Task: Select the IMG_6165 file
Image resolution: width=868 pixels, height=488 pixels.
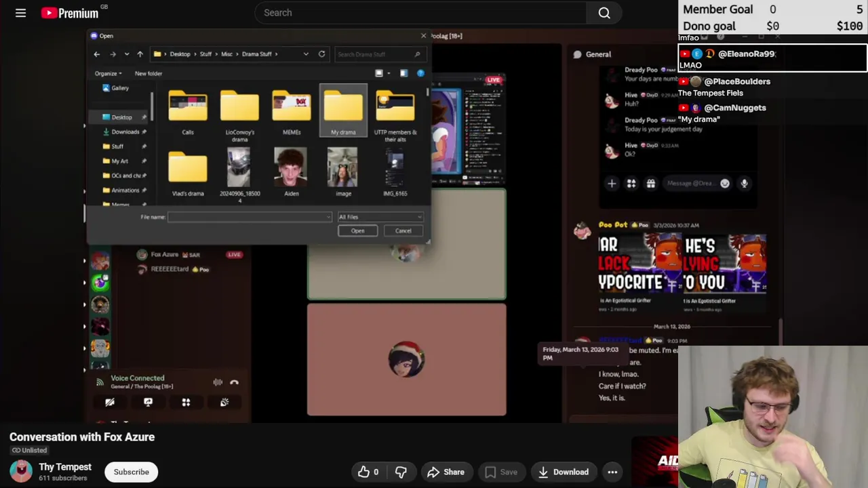Action: pyautogui.click(x=395, y=172)
